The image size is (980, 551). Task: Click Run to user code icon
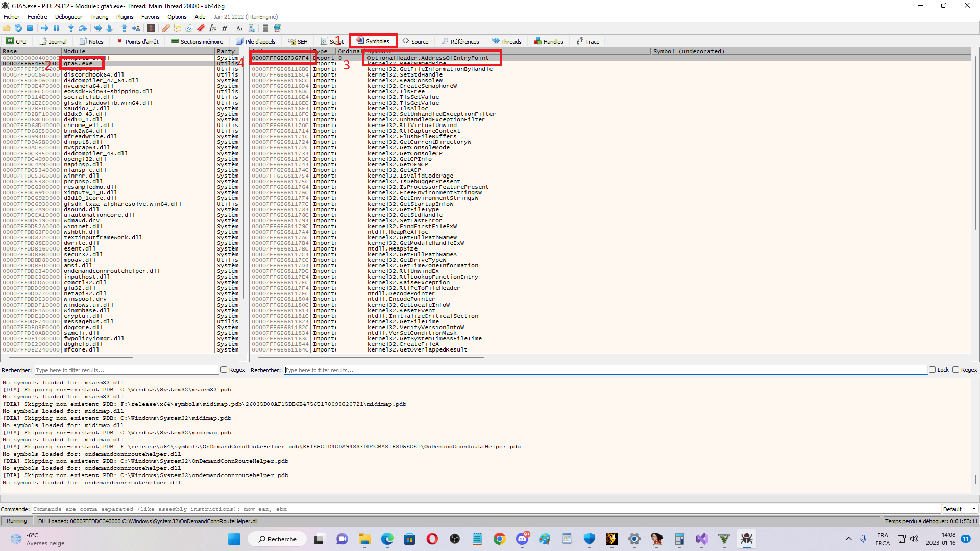(136, 28)
